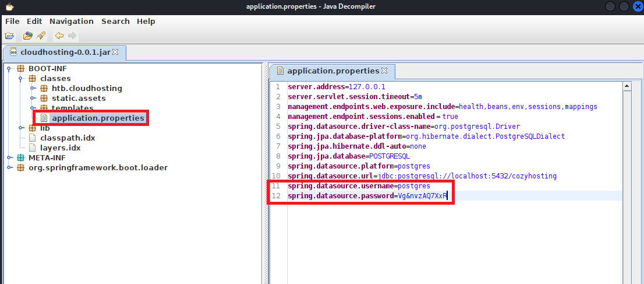Viewport: 644px width, 284px height.
Task: Click the Open Type toolbar icon
Action: point(27,36)
